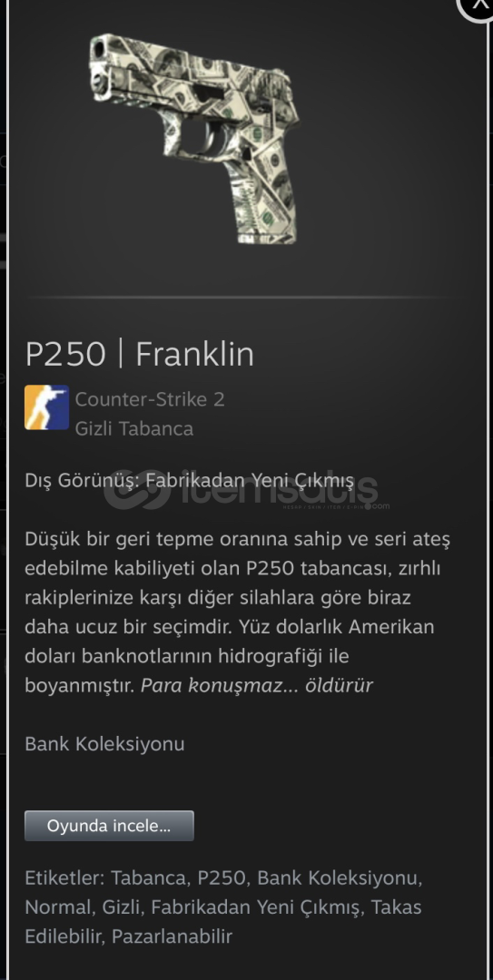Click the P250 Franklin pistol image
Viewport: 493px width, 980px height.
[x=195, y=139]
